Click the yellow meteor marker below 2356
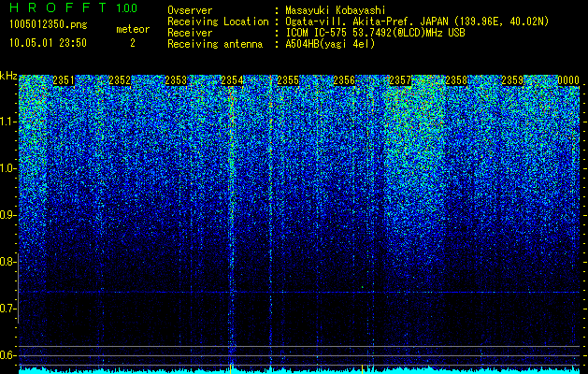Image resolution: width=588 pixels, height=374 pixels. (362, 368)
